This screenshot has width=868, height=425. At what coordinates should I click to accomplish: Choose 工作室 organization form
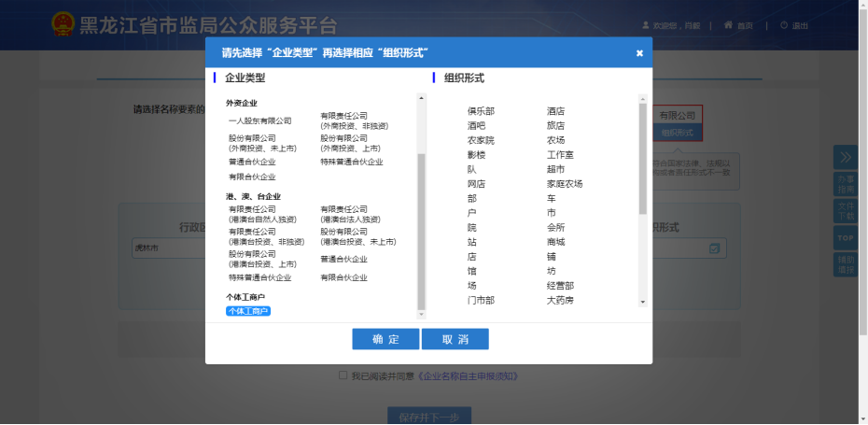point(560,155)
